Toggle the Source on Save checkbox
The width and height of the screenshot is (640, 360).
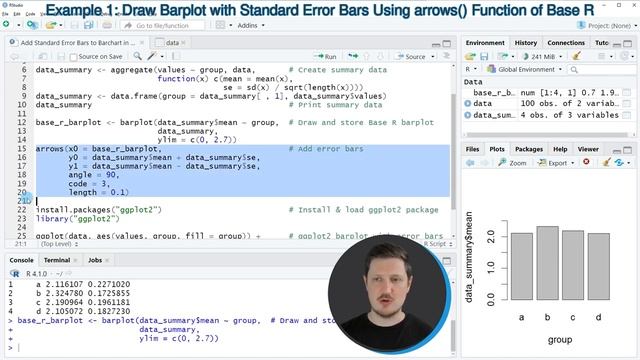coord(73,57)
